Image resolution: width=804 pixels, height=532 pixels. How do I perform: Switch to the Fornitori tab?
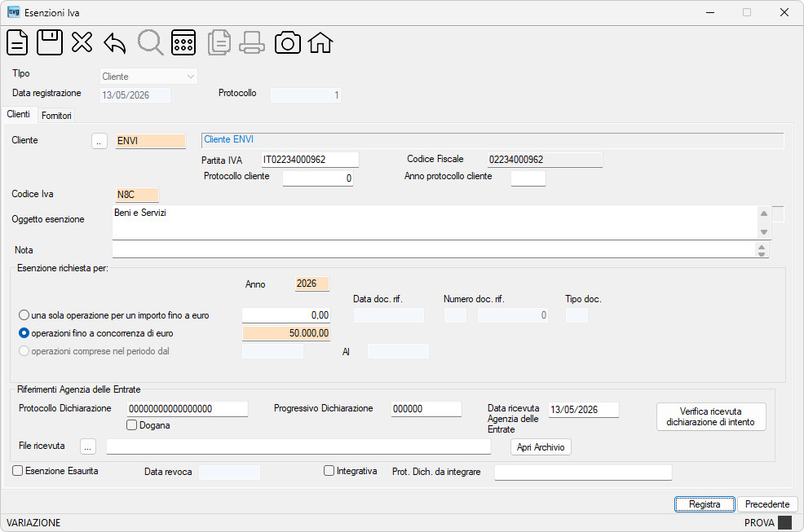point(56,116)
